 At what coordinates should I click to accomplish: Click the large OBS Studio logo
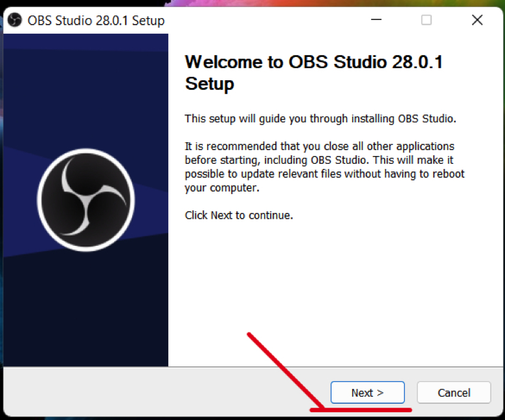click(86, 199)
